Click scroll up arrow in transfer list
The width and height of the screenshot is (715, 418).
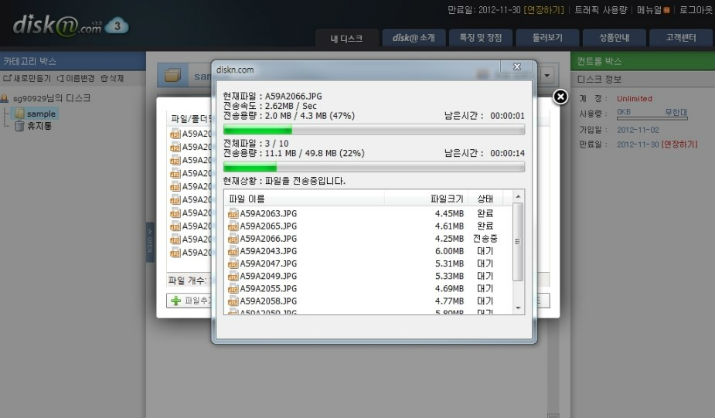[x=518, y=196]
